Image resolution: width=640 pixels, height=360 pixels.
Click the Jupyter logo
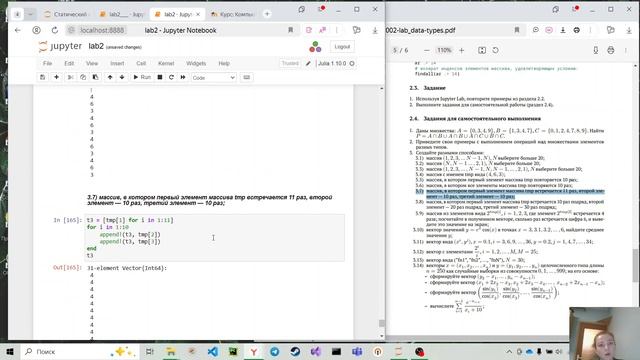click(x=60, y=47)
